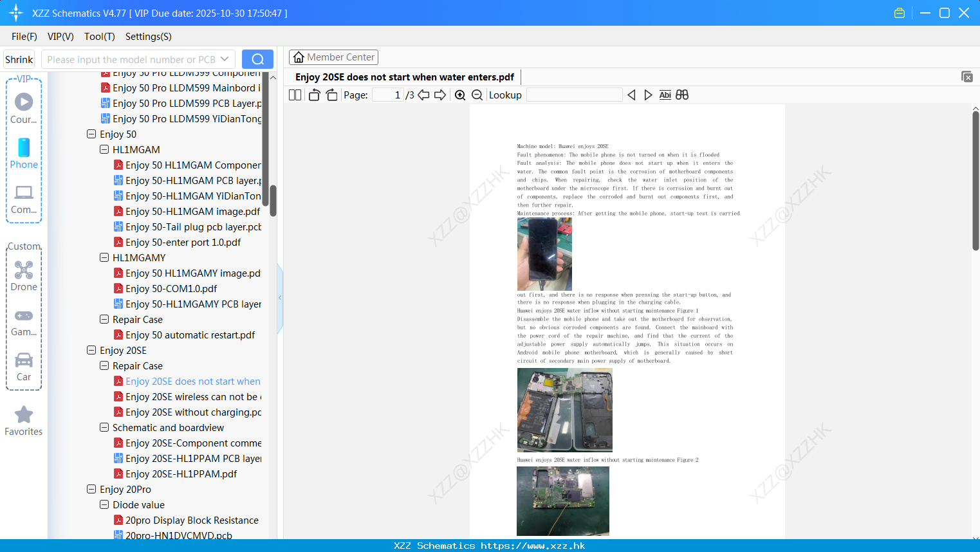Open the VIP(V) menu

click(x=60, y=37)
